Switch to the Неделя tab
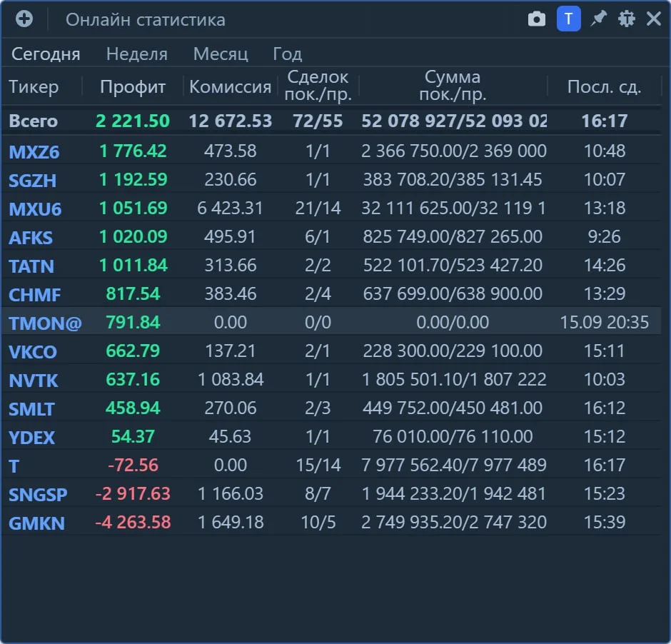 (137, 54)
